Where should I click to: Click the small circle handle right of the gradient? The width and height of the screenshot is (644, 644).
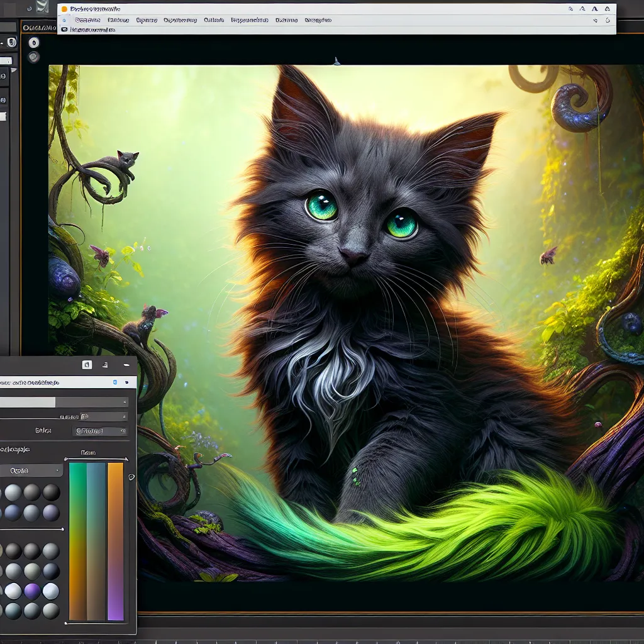[131, 477]
